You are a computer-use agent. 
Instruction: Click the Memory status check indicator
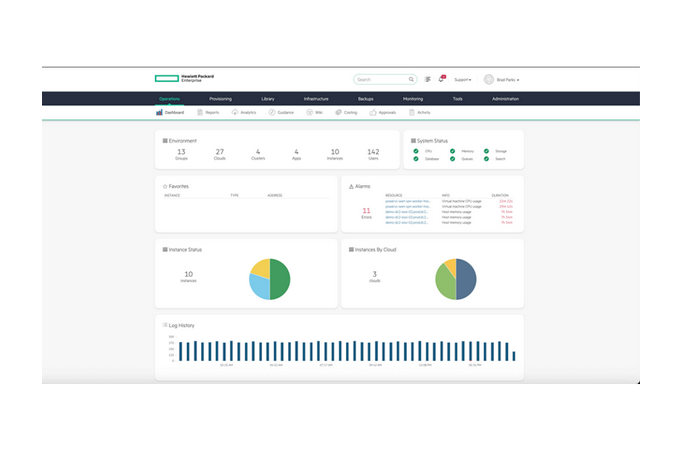452,151
